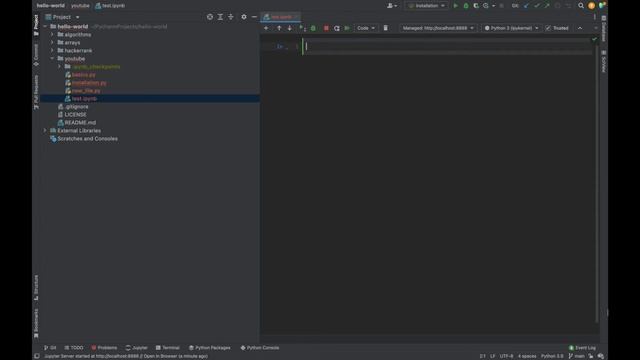Open the Project sidebar tool button
Screen dimensions: 640x360
tap(36, 25)
